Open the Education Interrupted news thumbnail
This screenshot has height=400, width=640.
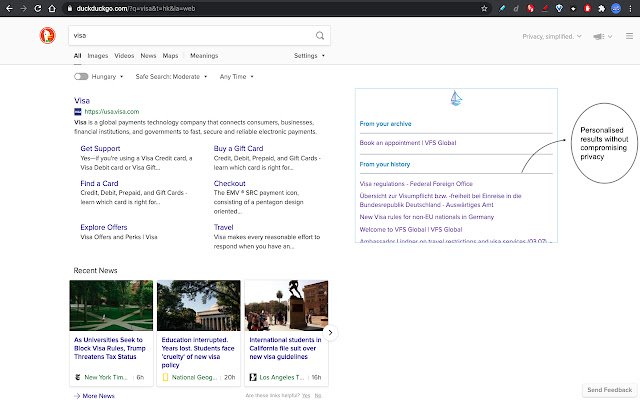198,305
